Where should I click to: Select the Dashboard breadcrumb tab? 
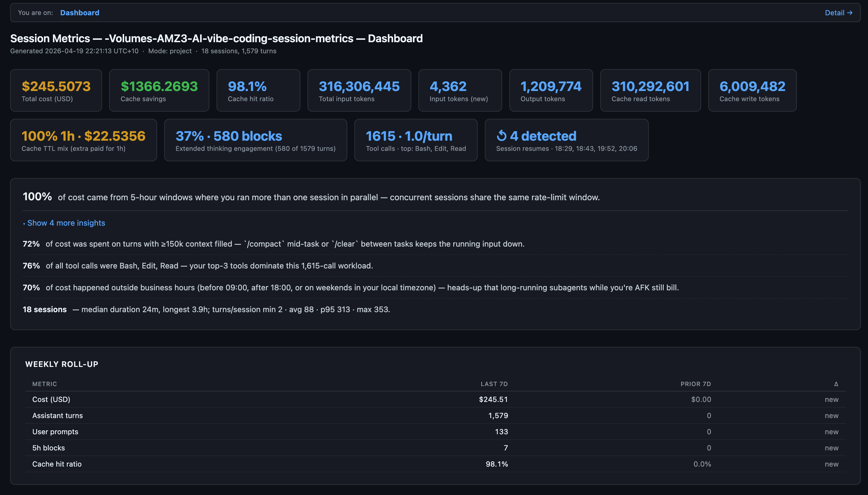[80, 13]
